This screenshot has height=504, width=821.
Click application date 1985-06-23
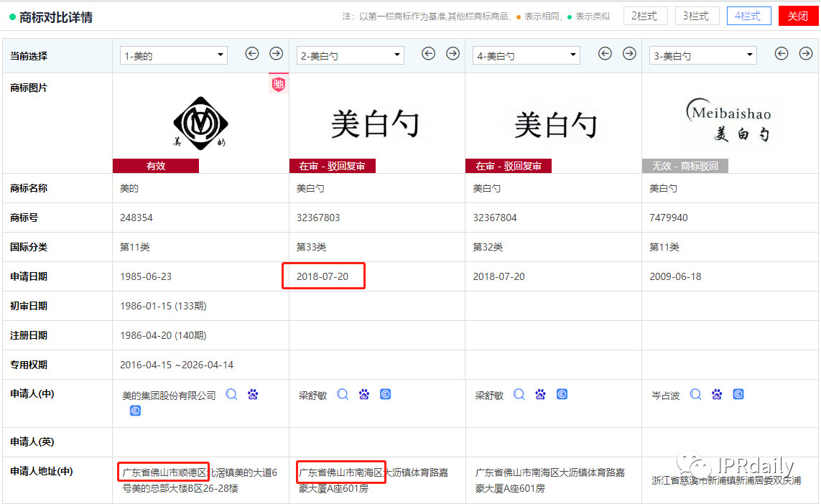[x=146, y=276]
